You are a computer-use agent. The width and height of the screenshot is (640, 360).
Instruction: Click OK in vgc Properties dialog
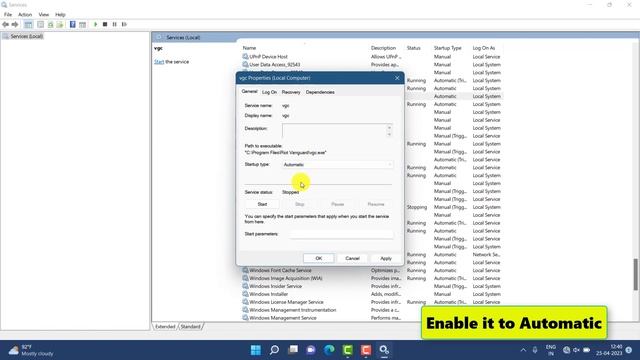pos(318,258)
